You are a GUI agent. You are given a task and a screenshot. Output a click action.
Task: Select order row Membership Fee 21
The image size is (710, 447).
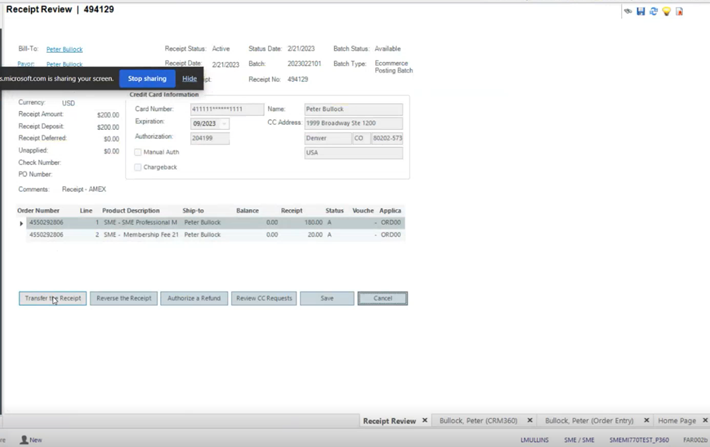pyautogui.click(x=216, y=235)
